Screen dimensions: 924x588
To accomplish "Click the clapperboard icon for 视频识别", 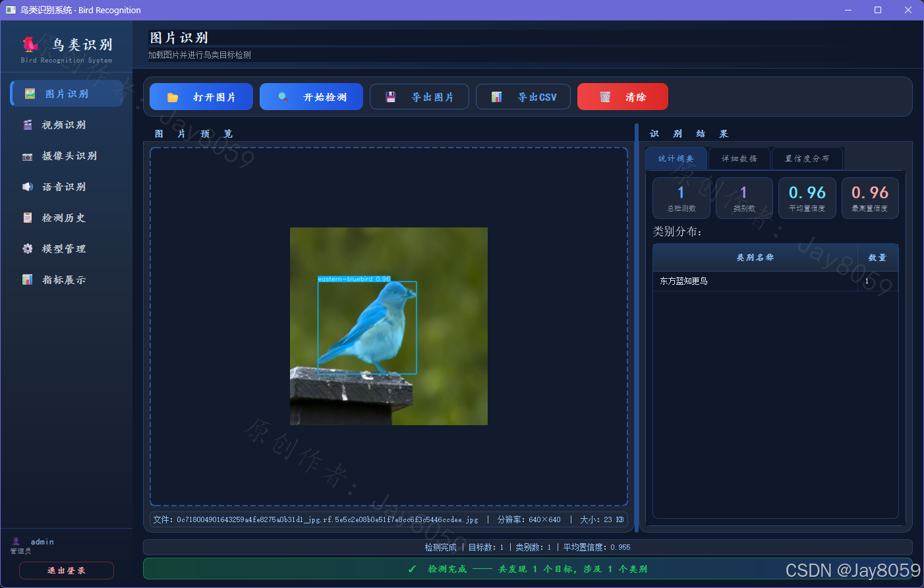I will pyautogui.click(x=28, y=125).
